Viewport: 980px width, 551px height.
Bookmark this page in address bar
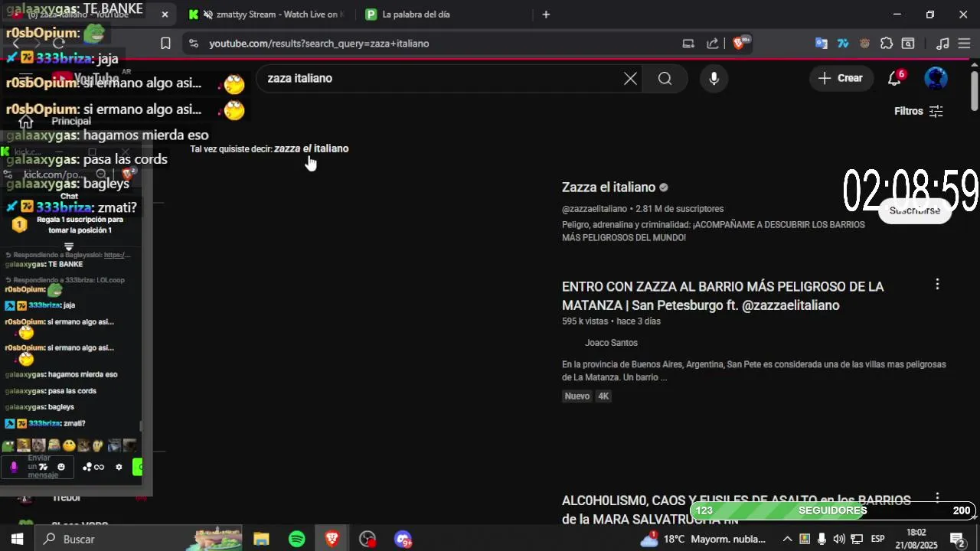click(165, 44)
